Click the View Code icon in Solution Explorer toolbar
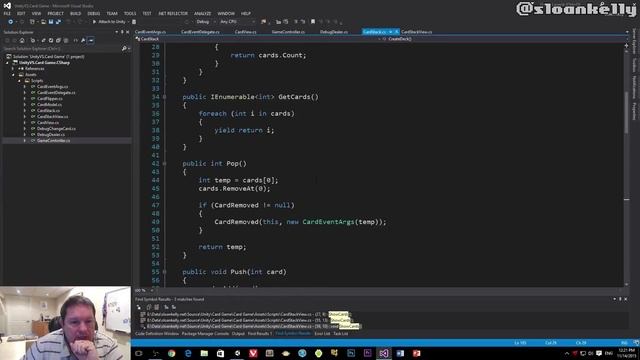The width and height of the screenshot is (640, 360). click(76, 40)
